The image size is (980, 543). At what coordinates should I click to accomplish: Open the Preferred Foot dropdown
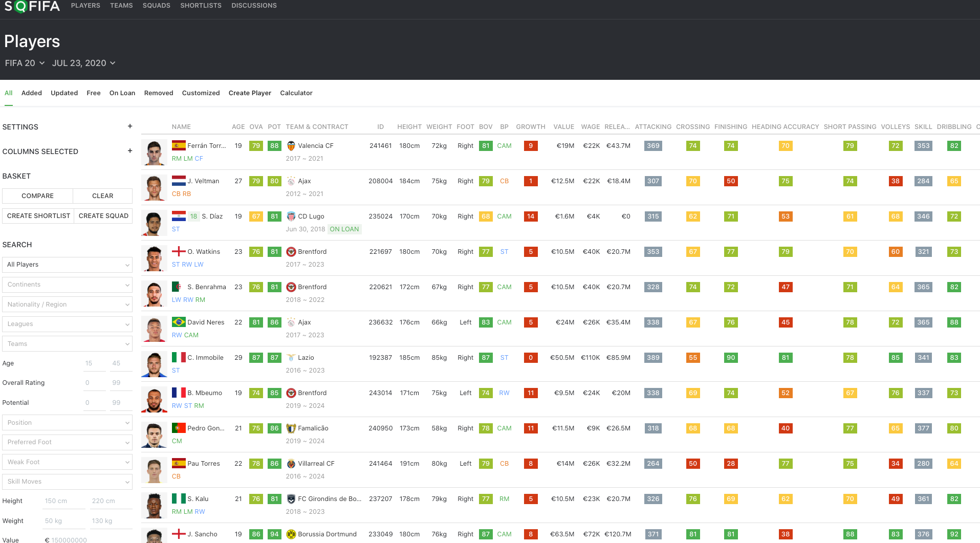(67, 442)
